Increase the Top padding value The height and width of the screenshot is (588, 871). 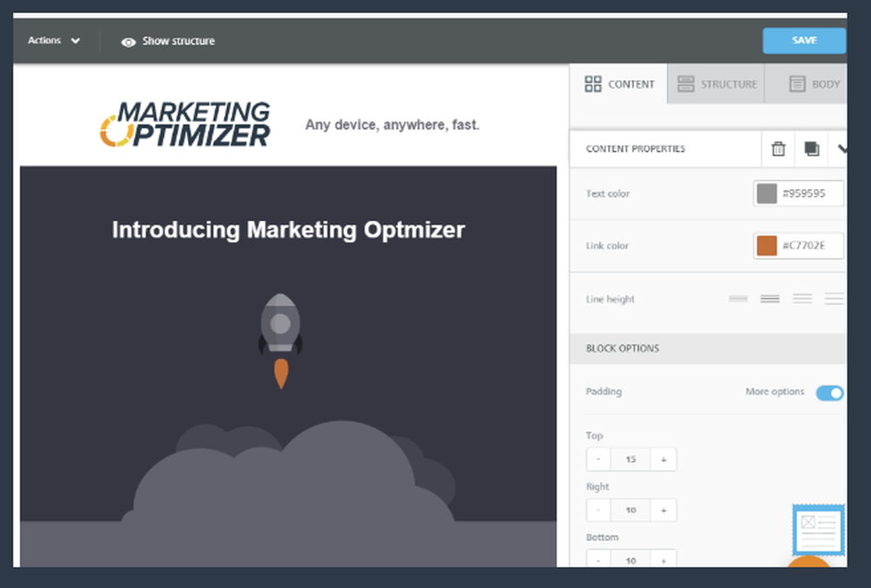(663, 460)
